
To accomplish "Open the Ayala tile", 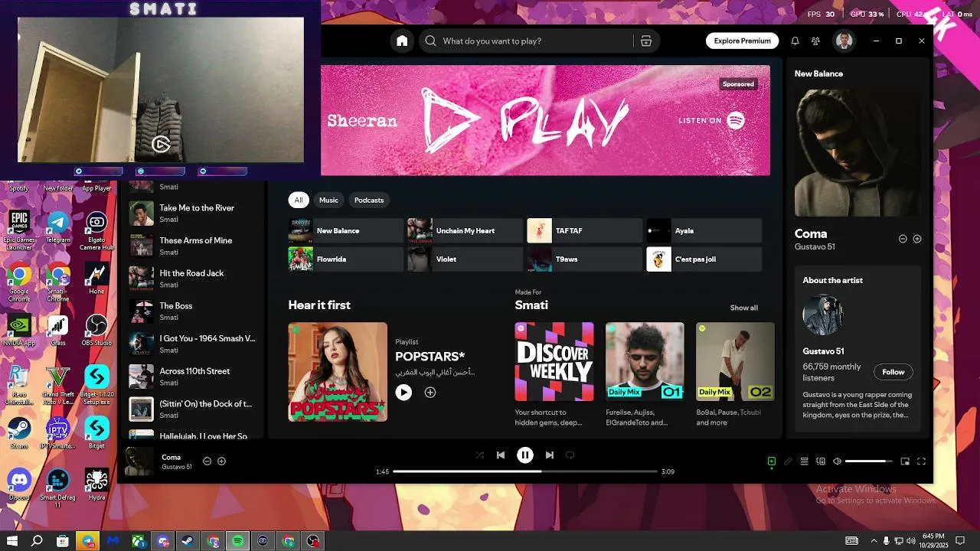I will click(x=704, y=230).
